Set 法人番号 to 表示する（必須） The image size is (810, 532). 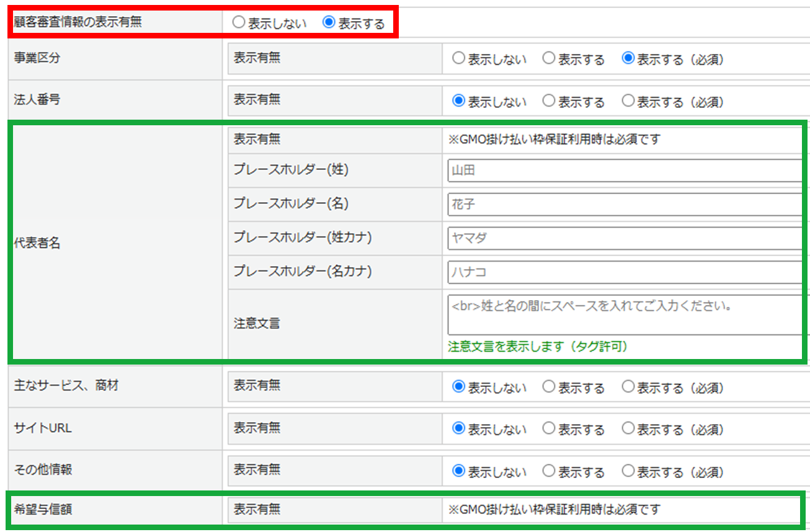pyautogui.click(x=628, y=101)
